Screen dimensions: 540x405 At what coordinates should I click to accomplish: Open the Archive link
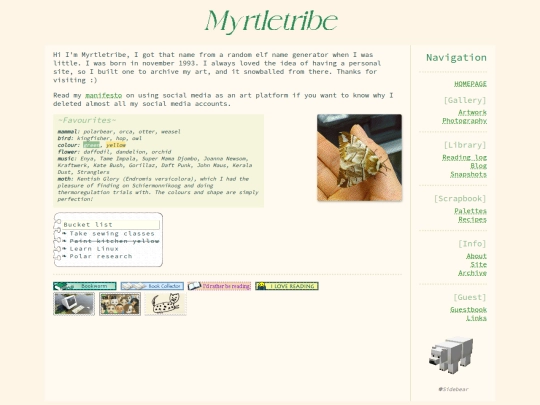pos(472,273)
